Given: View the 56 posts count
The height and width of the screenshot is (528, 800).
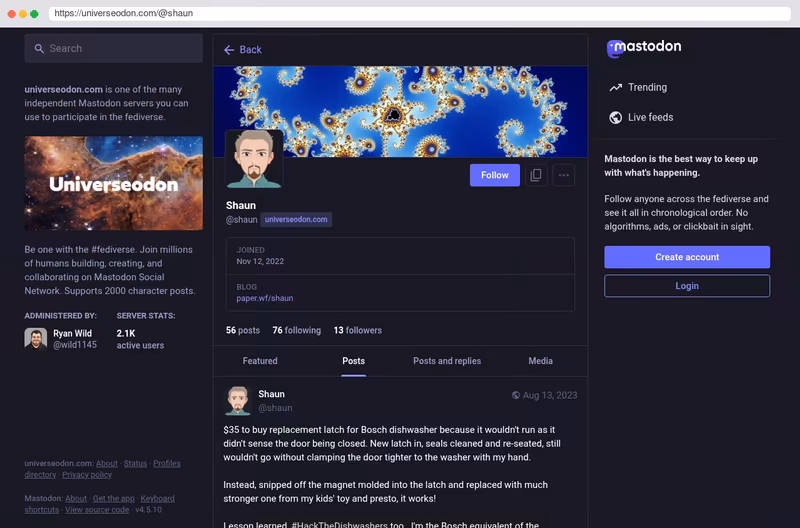Looking at the screenshot, I should 242,330.
